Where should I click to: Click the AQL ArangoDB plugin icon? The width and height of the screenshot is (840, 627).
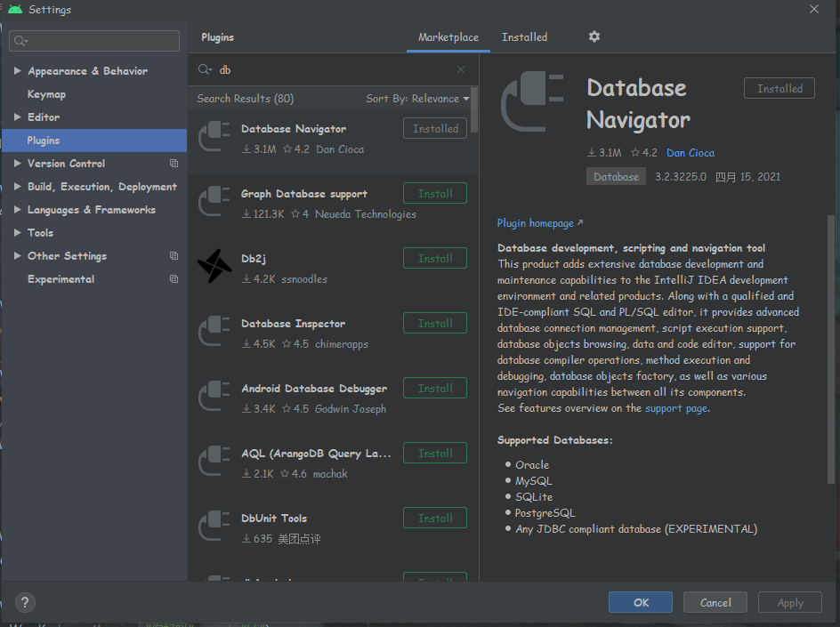214,461
